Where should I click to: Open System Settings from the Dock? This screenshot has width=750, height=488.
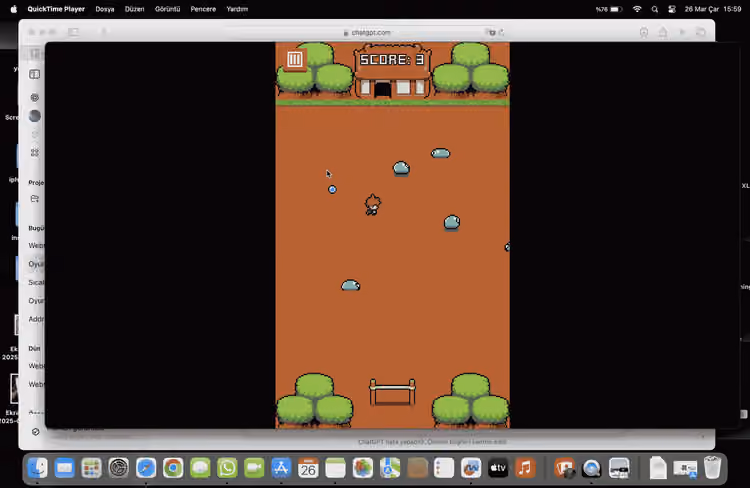tap(119, 468)
